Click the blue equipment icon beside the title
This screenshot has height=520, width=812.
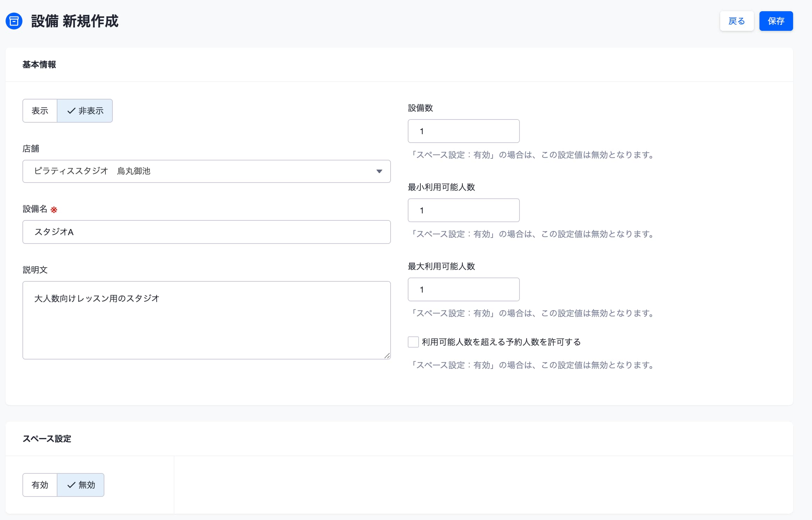tap(14, 21)
